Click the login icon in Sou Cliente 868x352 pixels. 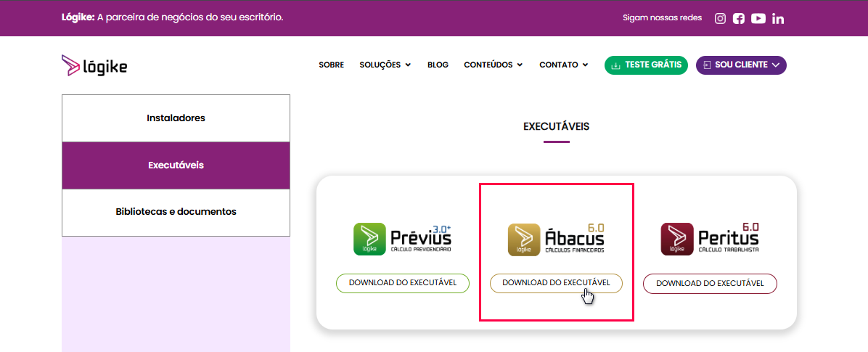coord(707,65)
